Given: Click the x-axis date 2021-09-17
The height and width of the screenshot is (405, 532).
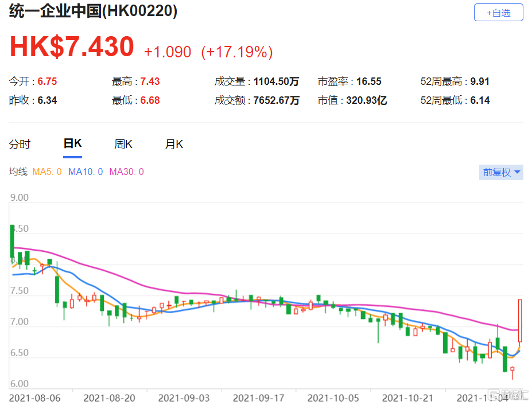Looking at the screenshot, I should coord(258,398).
